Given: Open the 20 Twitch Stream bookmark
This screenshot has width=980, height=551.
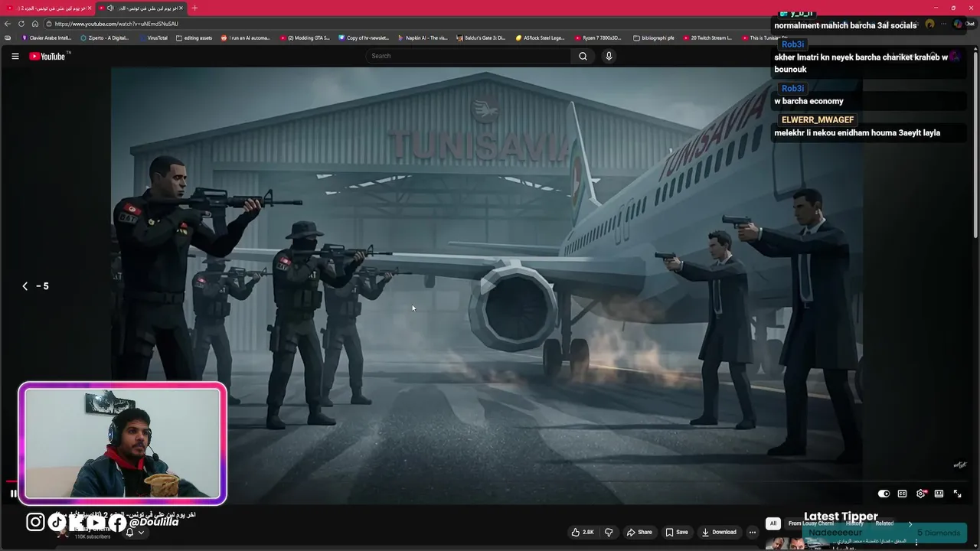Looking at the screenshot, I should pyautogui.click(x=707, y=37).
